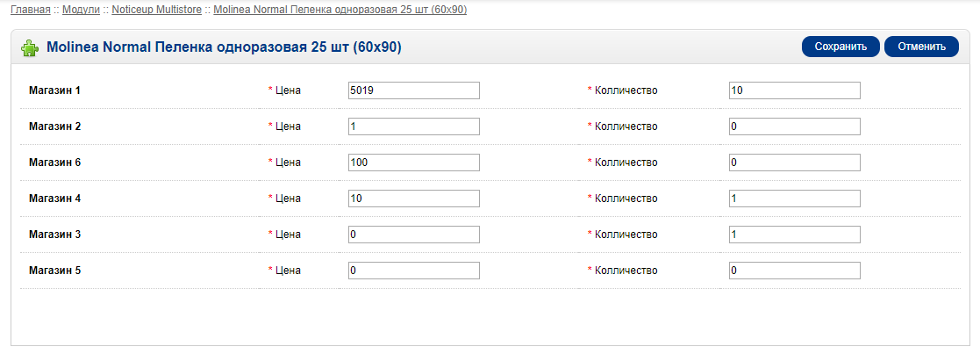The image size is (980, 354).
Task: Select Магазин 3 price input
Action: point(414,235)
